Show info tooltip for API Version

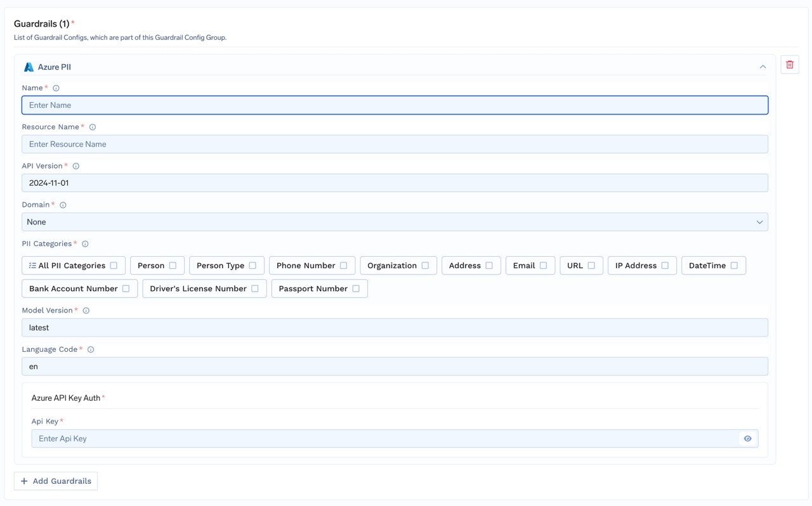click(76, 166)
